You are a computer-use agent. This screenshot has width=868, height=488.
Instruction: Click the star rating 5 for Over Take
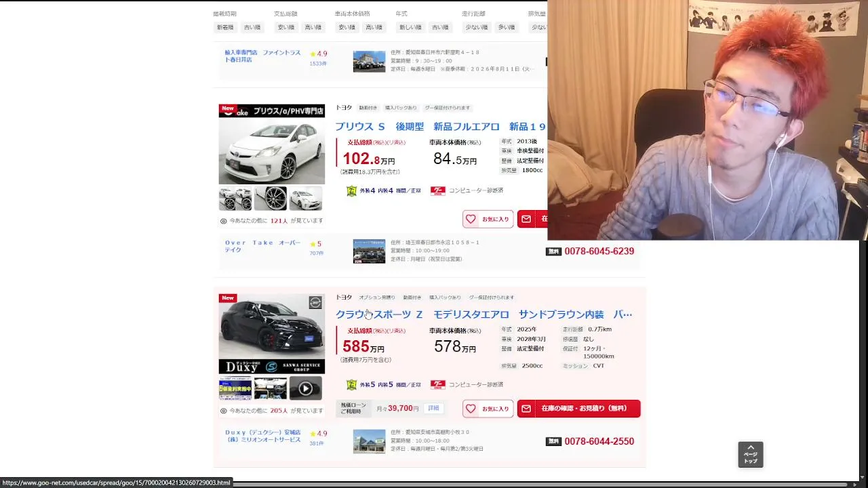point(315,244)
